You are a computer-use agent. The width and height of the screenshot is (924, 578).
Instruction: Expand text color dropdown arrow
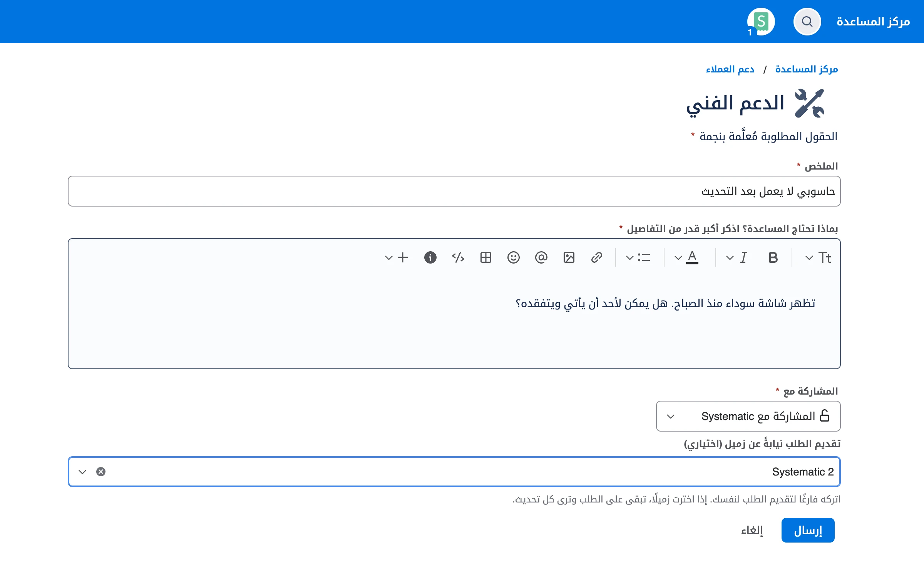[678, 258]
